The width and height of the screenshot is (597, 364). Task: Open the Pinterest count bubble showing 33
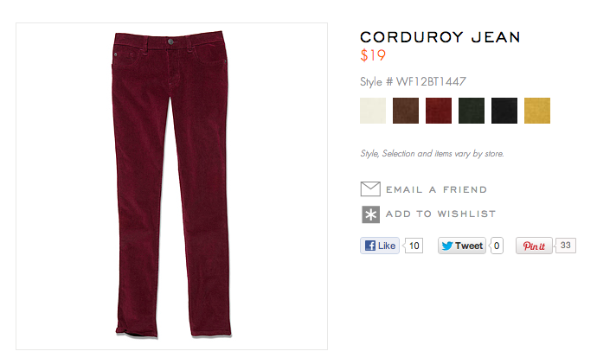click(x=565, y=246)
